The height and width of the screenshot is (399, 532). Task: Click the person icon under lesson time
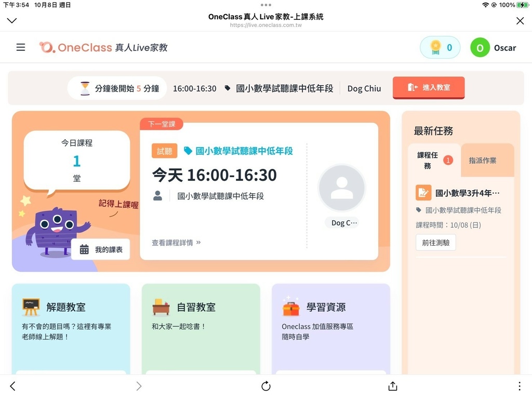157,196
